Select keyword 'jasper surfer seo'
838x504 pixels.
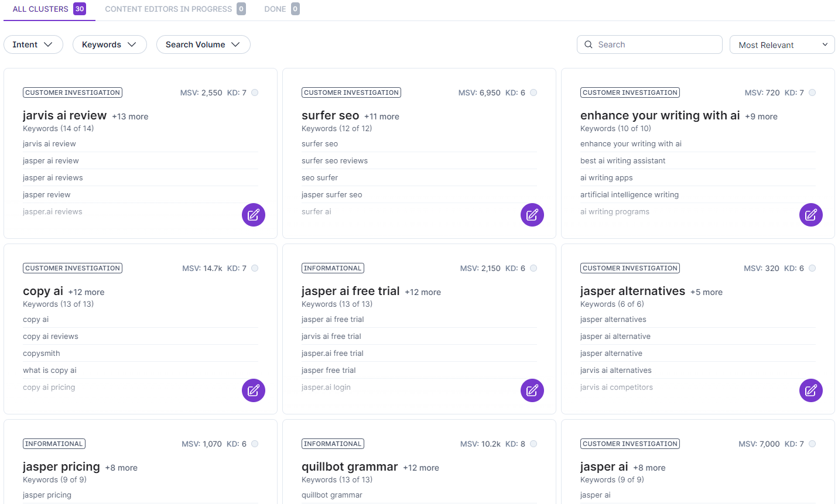pos(331,194)
